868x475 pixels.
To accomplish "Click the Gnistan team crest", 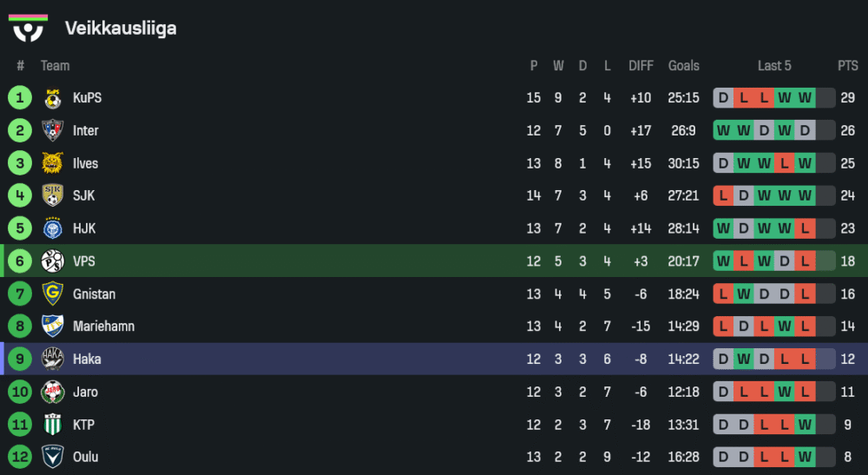I will (x=53, y=294).
